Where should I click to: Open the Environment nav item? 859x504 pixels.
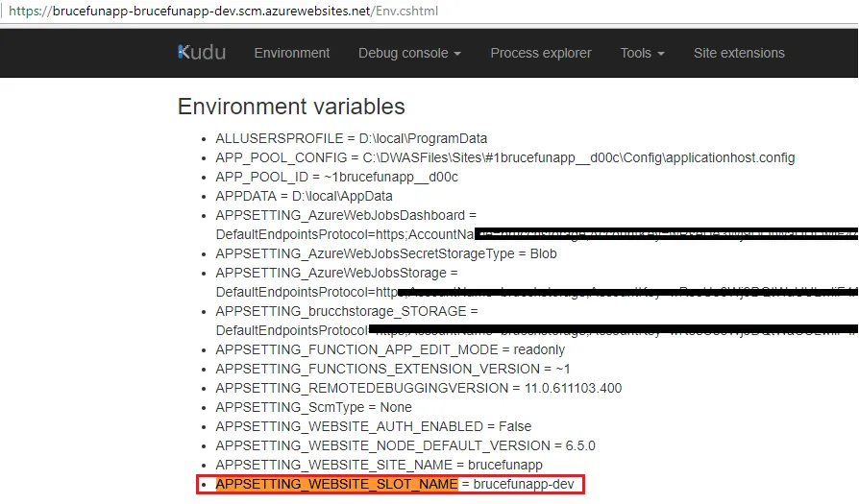(x=292, y=53)
